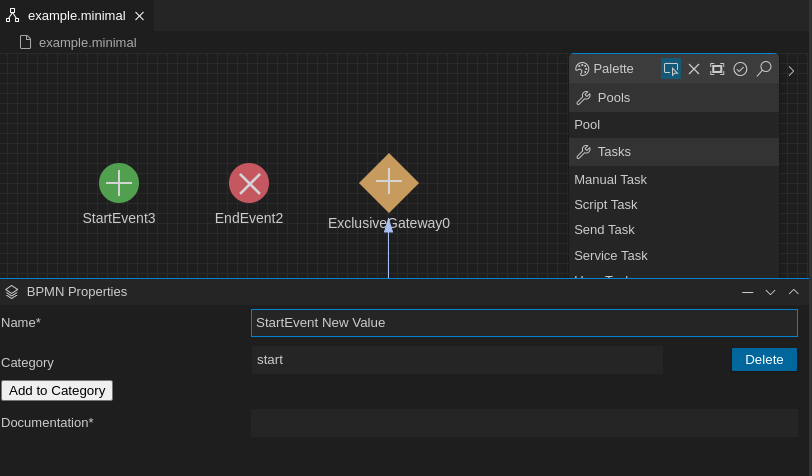Viewport: 812px width, 476px height.
Task: Click the Category field label
Action: 27,363
